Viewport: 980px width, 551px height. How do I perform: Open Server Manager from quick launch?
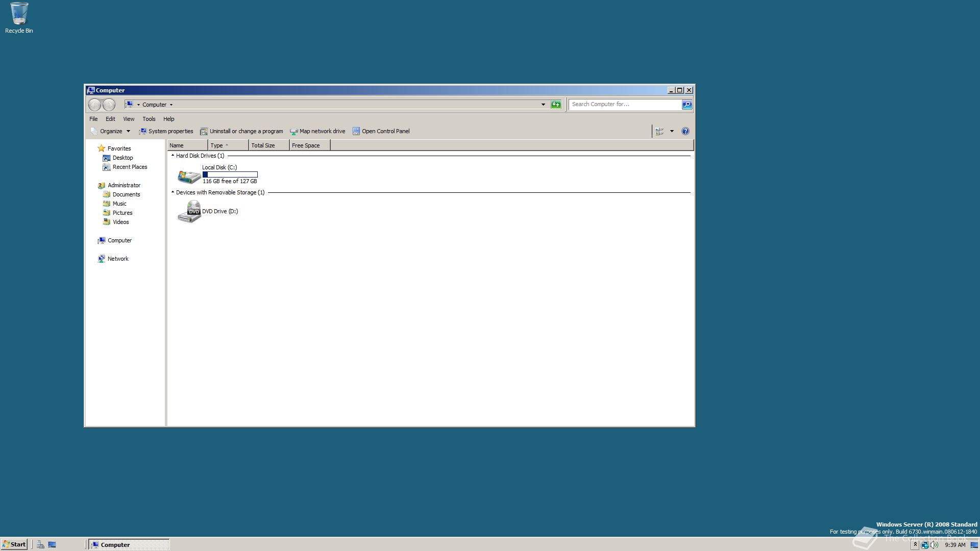(x=40, y=544)
